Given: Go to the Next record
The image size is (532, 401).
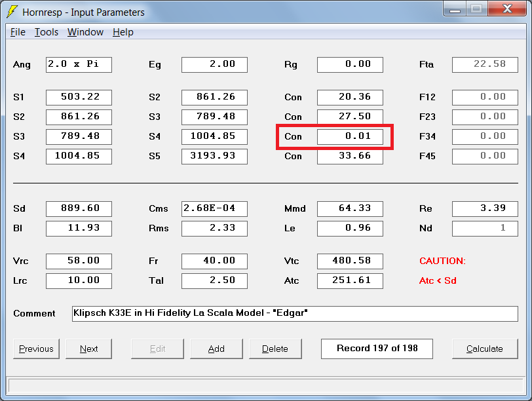Looking at the screenshot, I should tap(88, 349).
